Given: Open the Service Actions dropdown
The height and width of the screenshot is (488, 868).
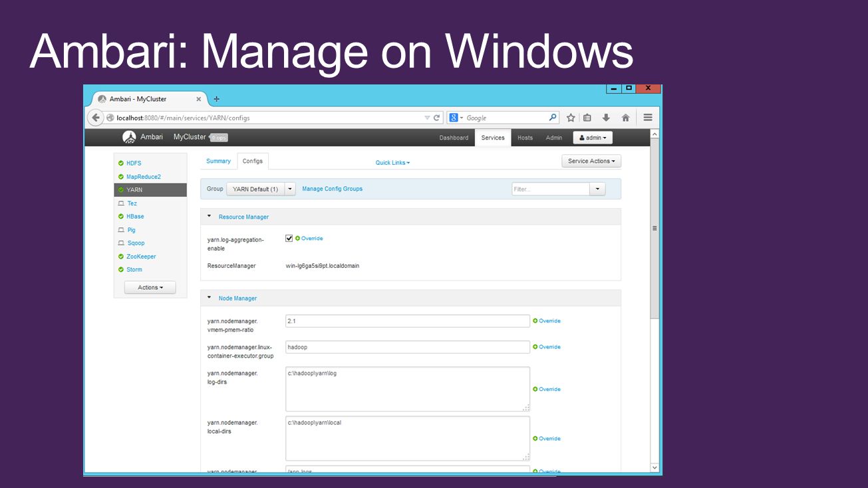Looking at the screenshot, I should [x=591, y=161].
